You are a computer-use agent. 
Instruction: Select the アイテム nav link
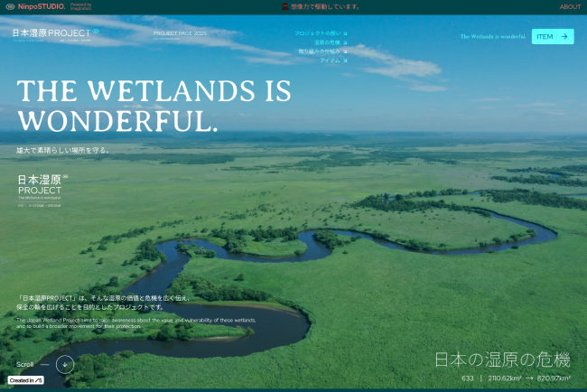coord(330,61)
